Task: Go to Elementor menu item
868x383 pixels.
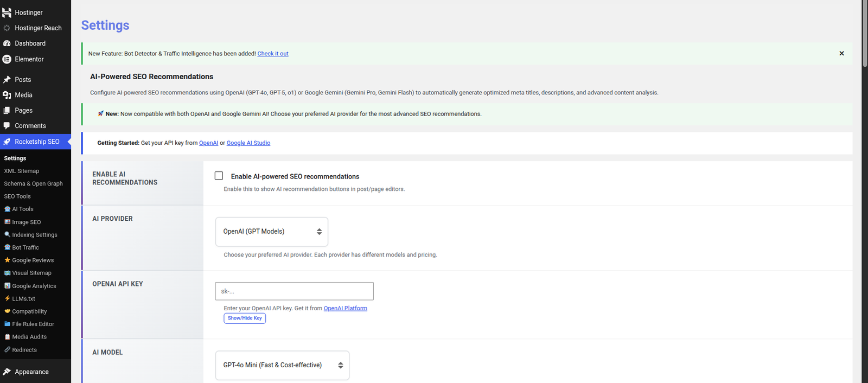Action: [x=35, y=59]
